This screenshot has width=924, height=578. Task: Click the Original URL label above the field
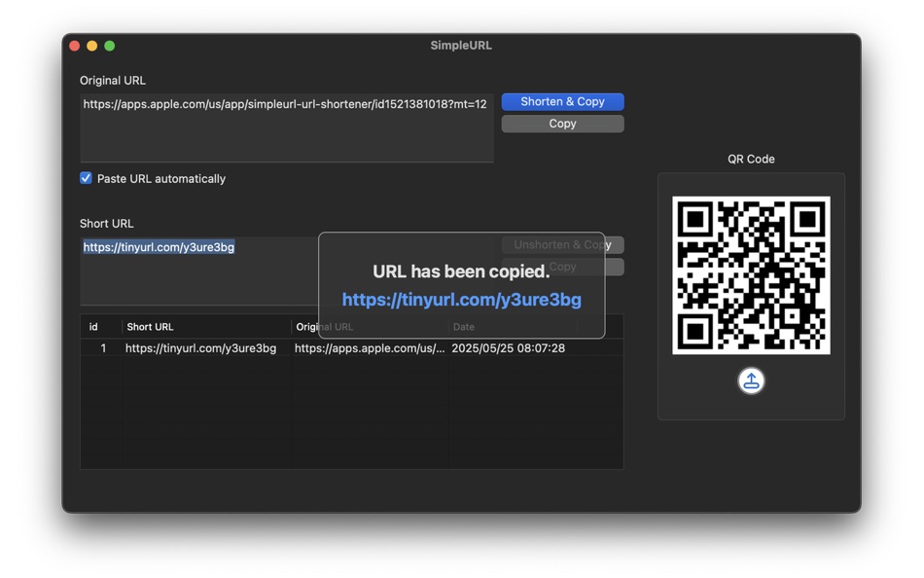(113, 80)
